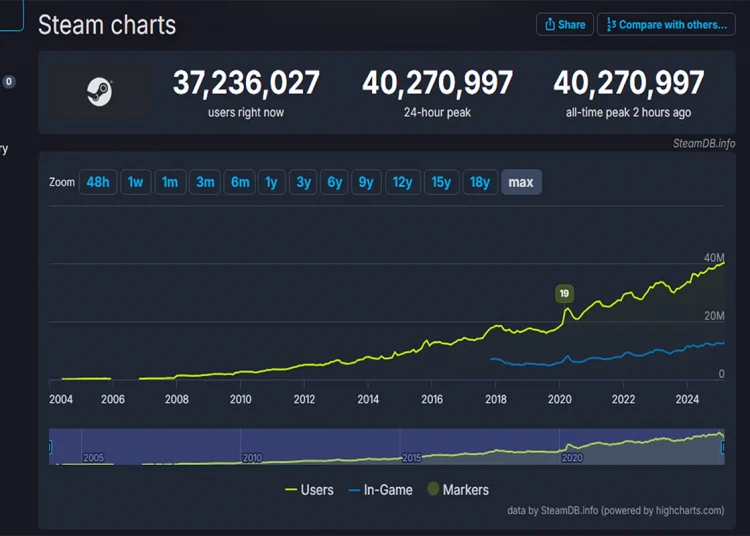This screenshot has height=536, width=750.
Task: Click the 2004 x-axis label
Action: point(61,399)
